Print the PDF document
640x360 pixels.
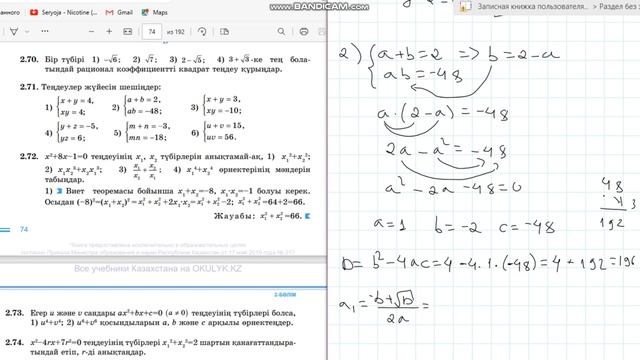[x=304, y=31]
